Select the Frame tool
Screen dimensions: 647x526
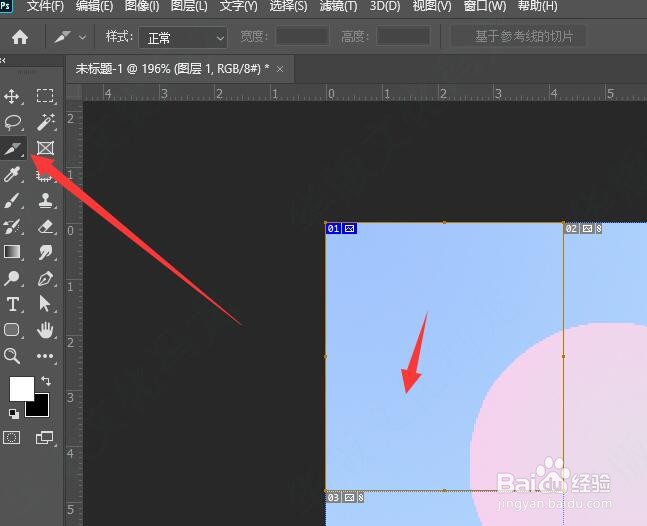point(45,148)
